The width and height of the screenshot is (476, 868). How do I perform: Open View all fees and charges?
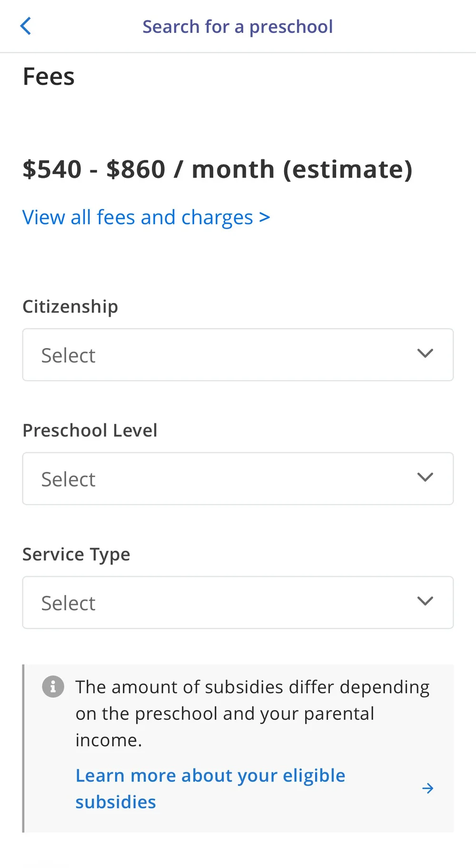146,217
